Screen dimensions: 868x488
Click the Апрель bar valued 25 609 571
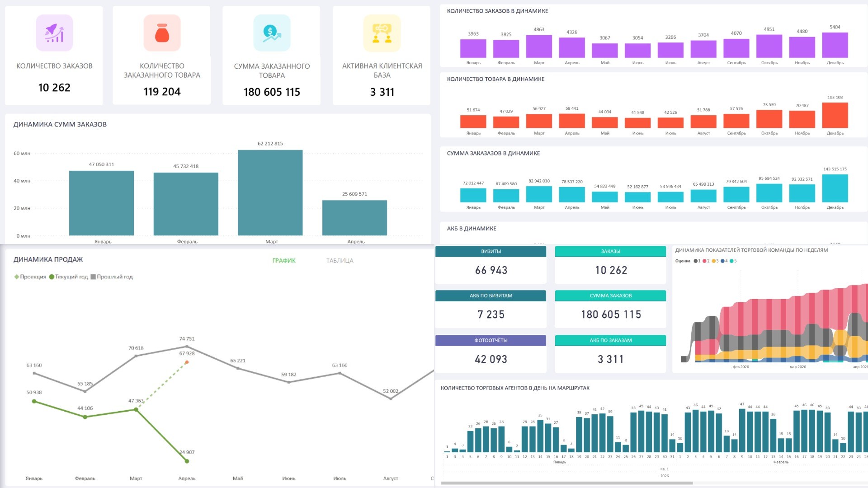pyautogui.click(x=354, y=218)
